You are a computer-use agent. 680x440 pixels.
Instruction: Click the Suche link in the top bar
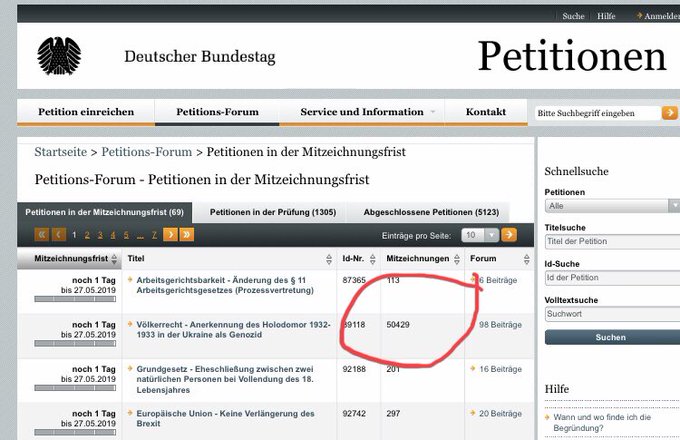pos(573,16)
